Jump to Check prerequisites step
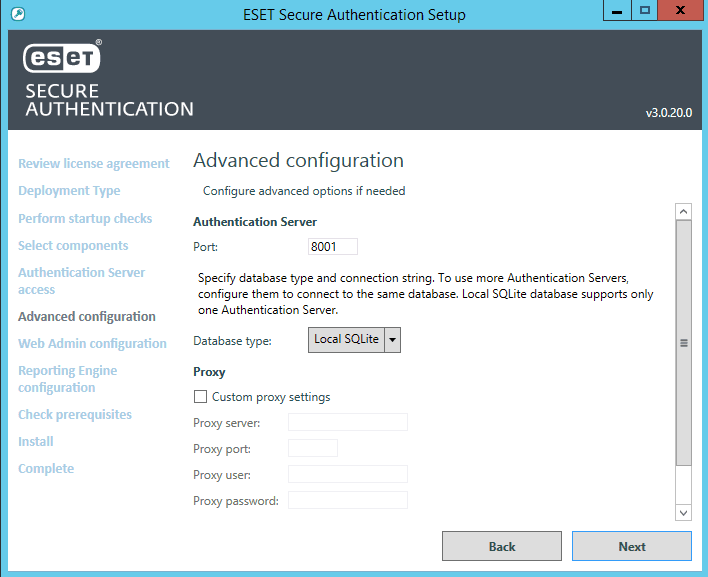This screenshot has height=577, width=708. pos(75,415)
